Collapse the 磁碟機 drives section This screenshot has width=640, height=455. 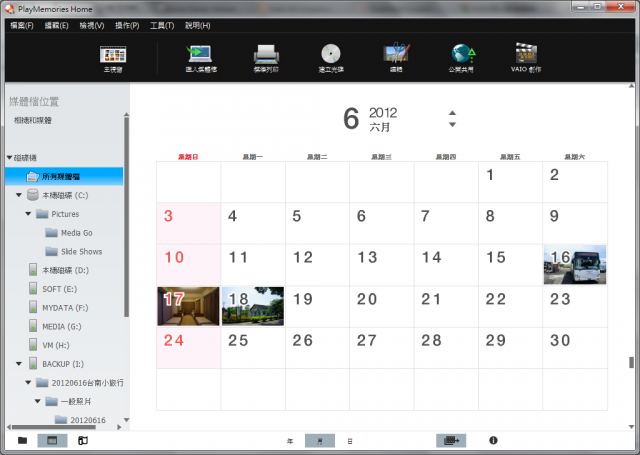(x=9, y=158)
